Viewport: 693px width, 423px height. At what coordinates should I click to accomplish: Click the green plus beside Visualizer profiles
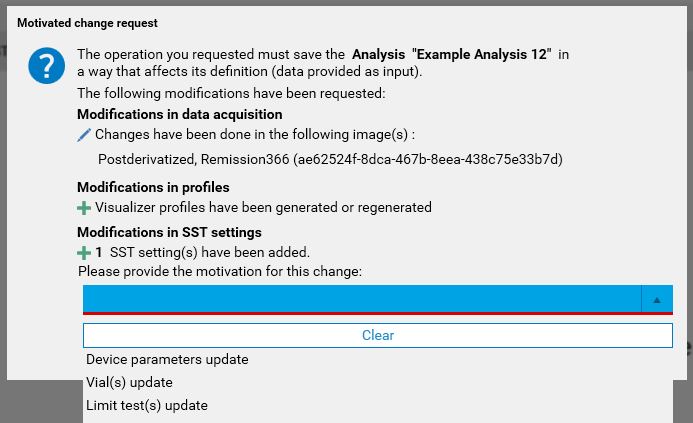(x=84, y=208)
